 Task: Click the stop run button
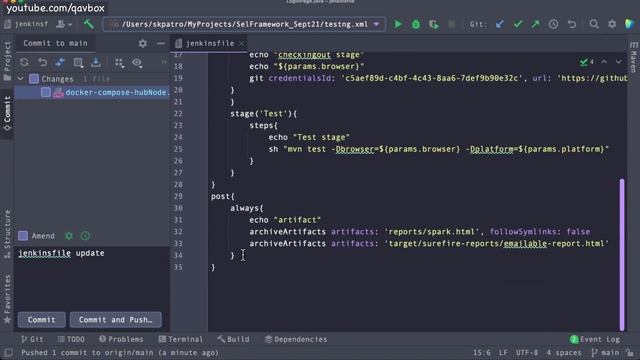(x=451, y=24)
